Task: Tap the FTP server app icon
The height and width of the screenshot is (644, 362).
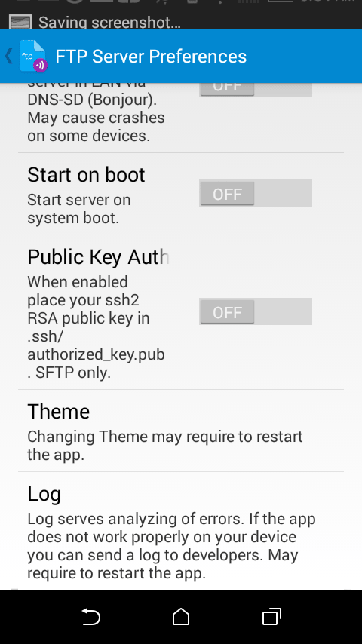Action: click(x=33, y=57)
